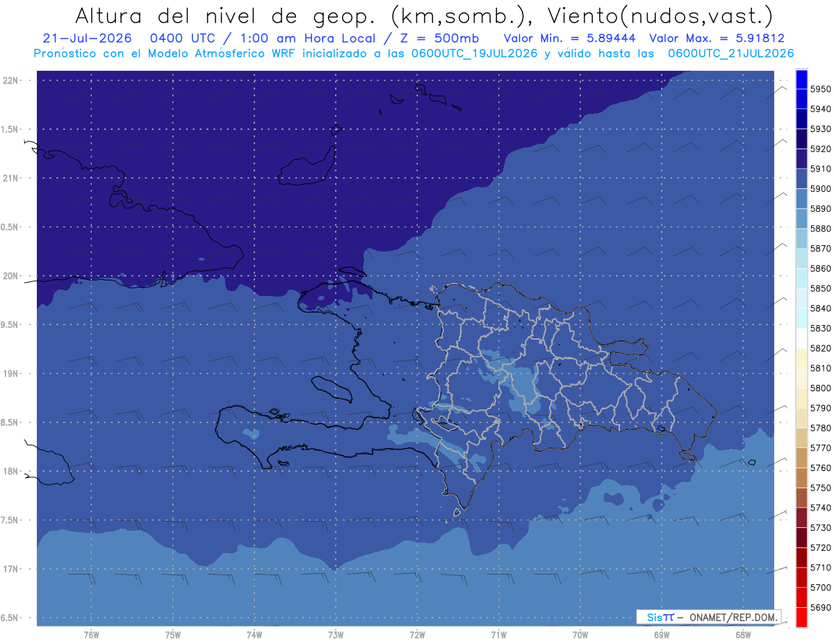Click the 5760 value on the color scale
The image size is (834, 644).
point(820,468)
